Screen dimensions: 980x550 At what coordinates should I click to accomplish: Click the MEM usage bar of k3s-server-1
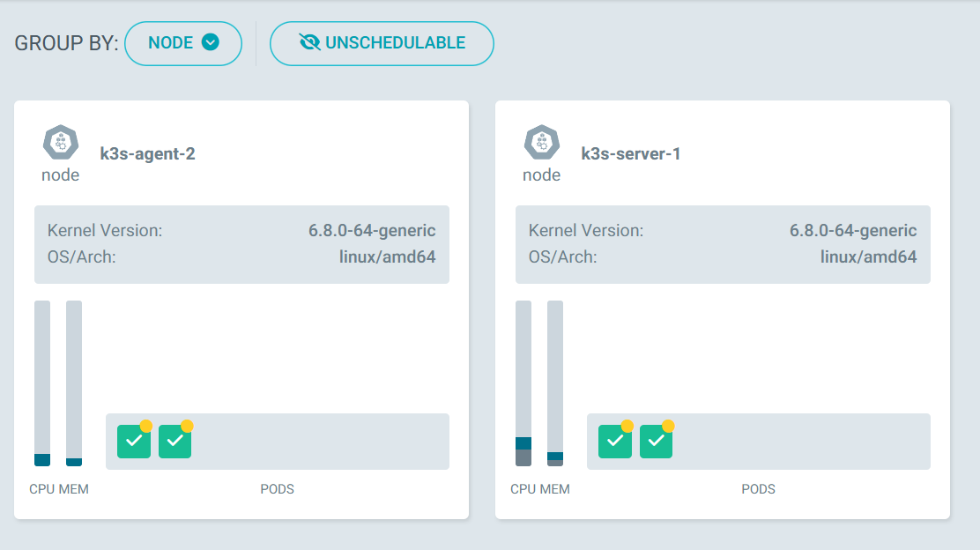tap(555, 383)
